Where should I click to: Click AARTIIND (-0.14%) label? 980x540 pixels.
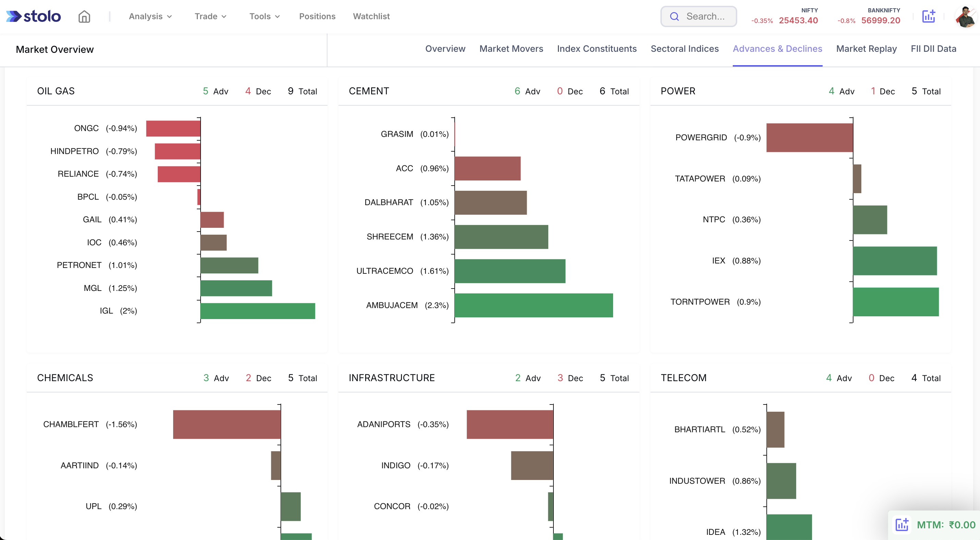(x=99, y=465)
